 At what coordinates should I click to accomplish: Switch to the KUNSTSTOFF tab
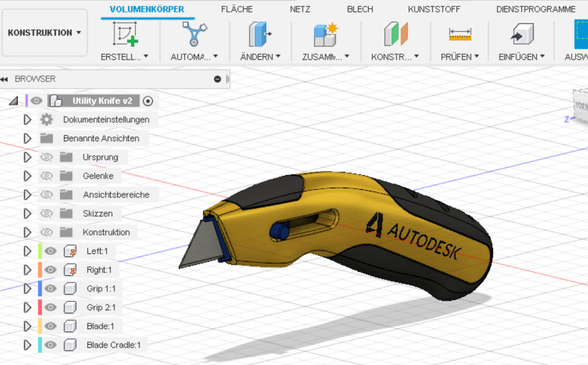pyautogui.click(x=434, y=9)
